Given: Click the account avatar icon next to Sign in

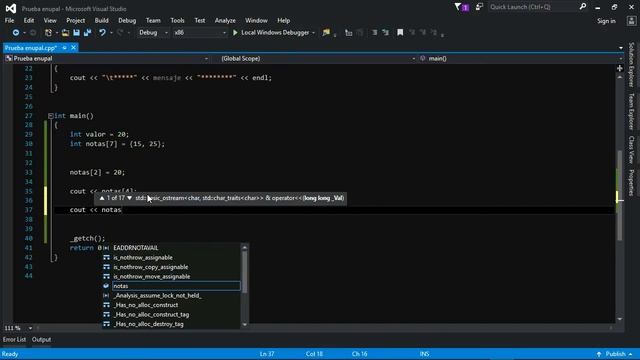Looking at the screenshot, I should 631,21.
